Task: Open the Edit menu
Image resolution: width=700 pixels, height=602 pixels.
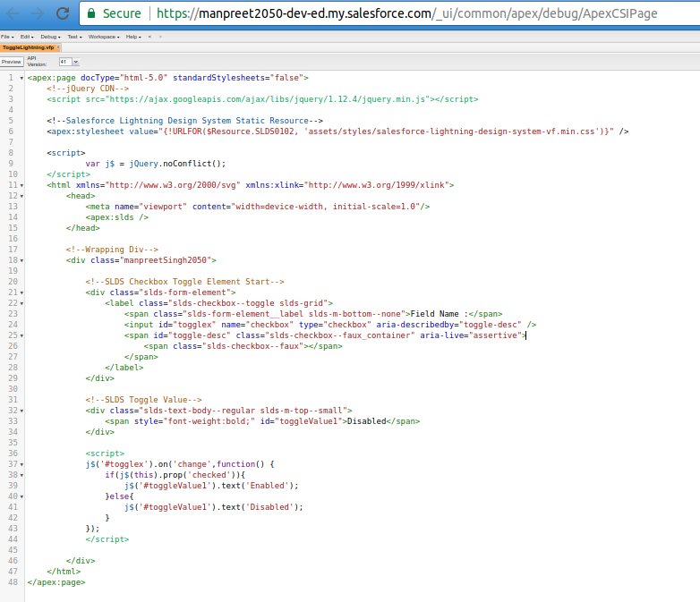Action: [x=26, y=37]
